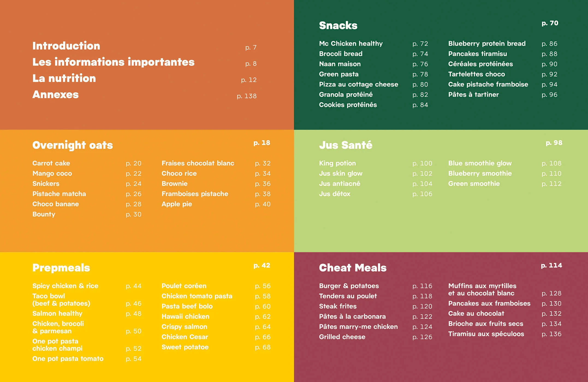Select the Carrot cake recipe
Screen dimensions: 588x382
click(x=51, y=163)
